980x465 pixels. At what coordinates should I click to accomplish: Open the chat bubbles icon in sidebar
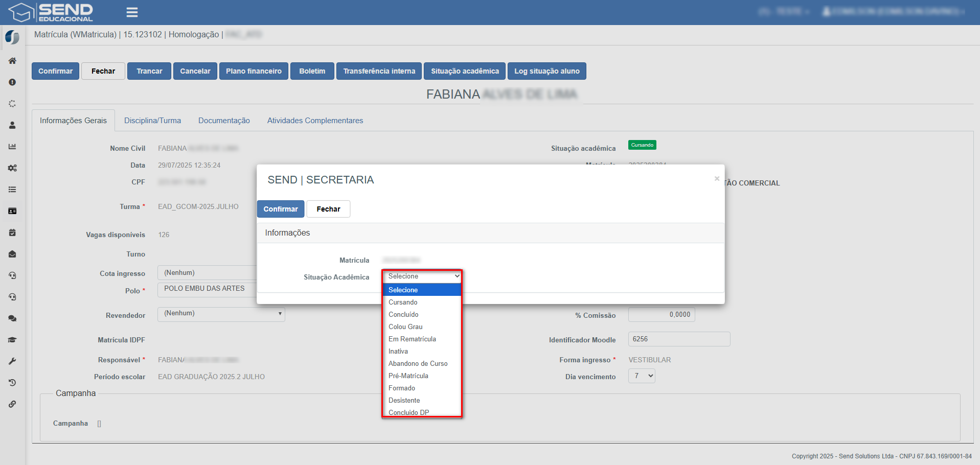point(12,318)
